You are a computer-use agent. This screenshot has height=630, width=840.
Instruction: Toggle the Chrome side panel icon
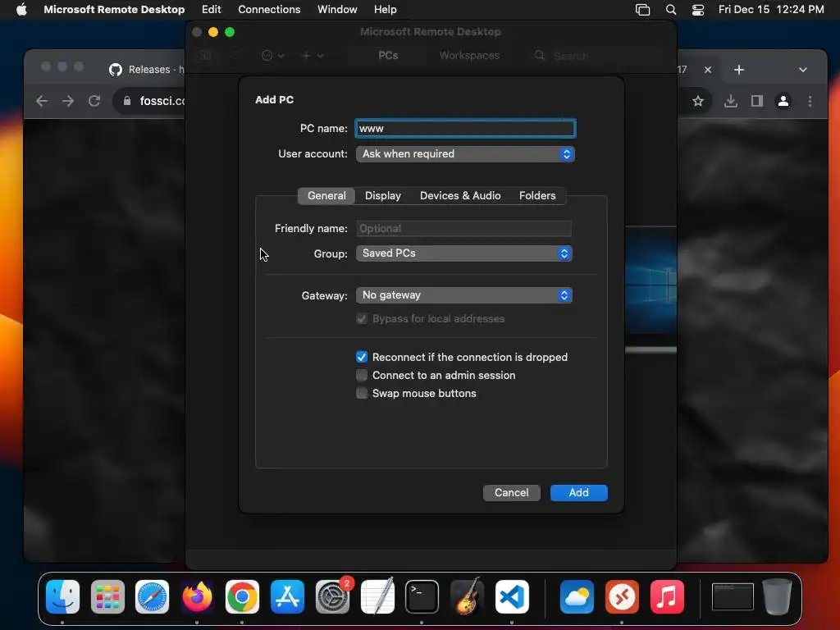(757, 101)
